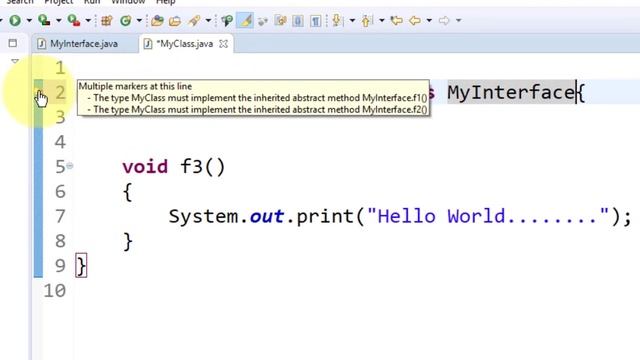Viewport: 640px width, 360px height.
Task: Open the New Java Class dropdown arrow
Action: tap(139, 20)
